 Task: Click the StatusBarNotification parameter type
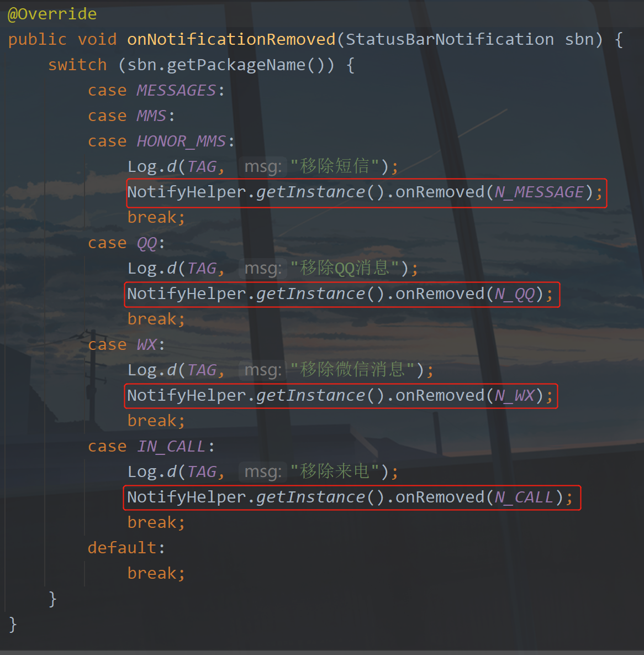[x=450, y=40]
